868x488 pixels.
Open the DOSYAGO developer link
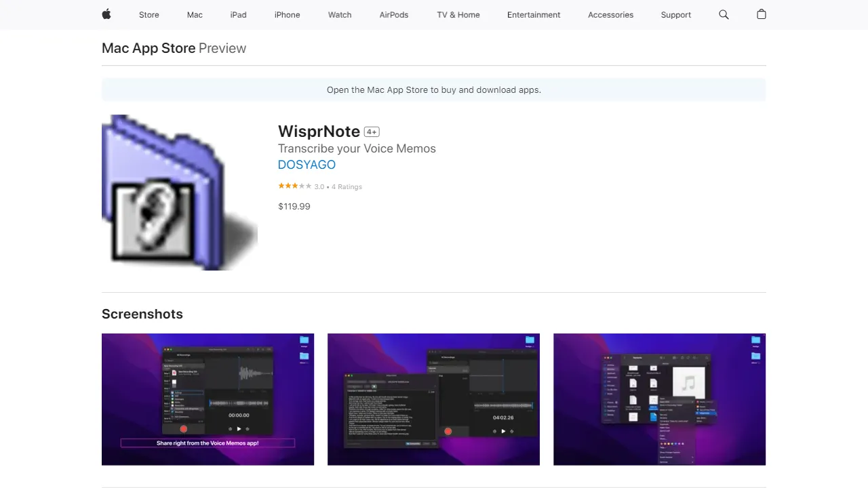(307, 165)
